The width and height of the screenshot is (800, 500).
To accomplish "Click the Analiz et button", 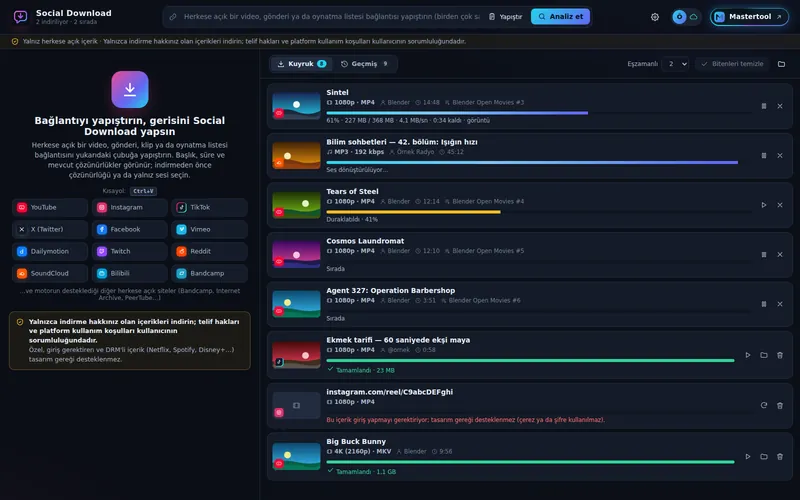I will click(x=560, y=16).
